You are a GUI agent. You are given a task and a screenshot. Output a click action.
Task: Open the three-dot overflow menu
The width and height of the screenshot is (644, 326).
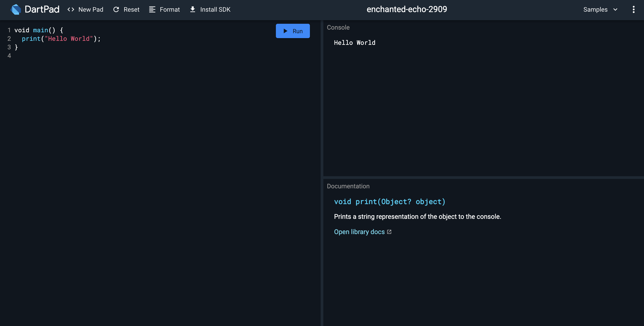(633, 9)
